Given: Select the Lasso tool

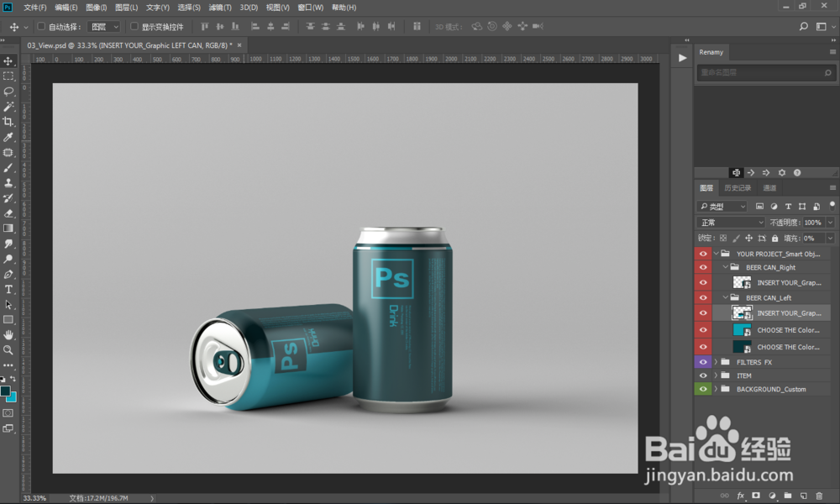Looking at the screenshot, I should click(8, 91).
